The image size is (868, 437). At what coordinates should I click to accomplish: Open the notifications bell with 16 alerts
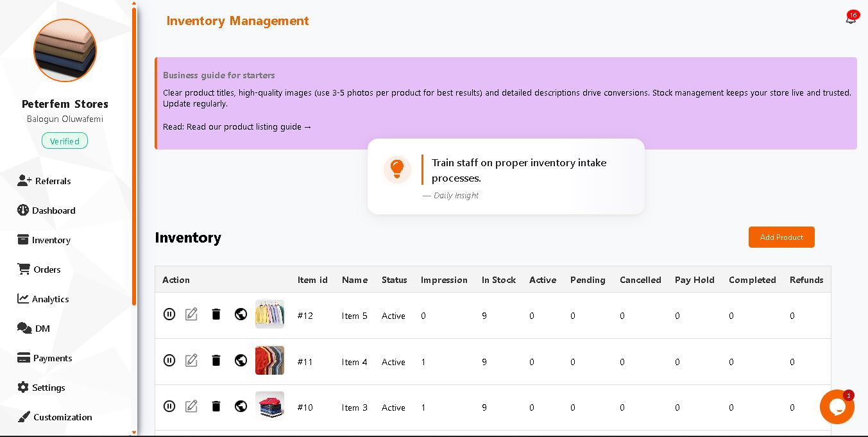tap(851, 19)
